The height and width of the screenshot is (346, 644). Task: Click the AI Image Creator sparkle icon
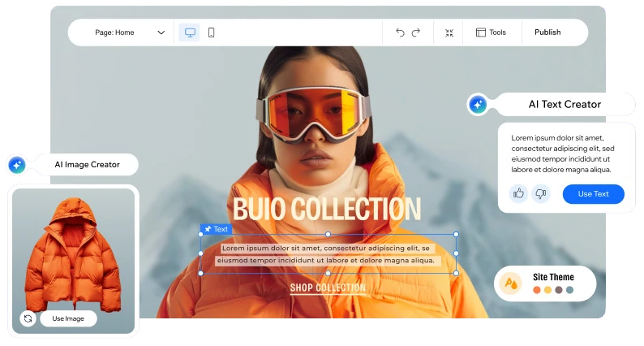[17, 165]
